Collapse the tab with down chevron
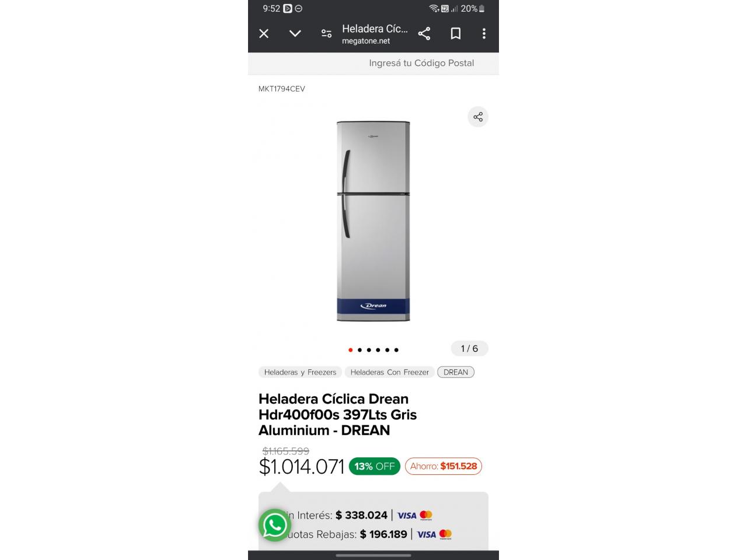 295,34
